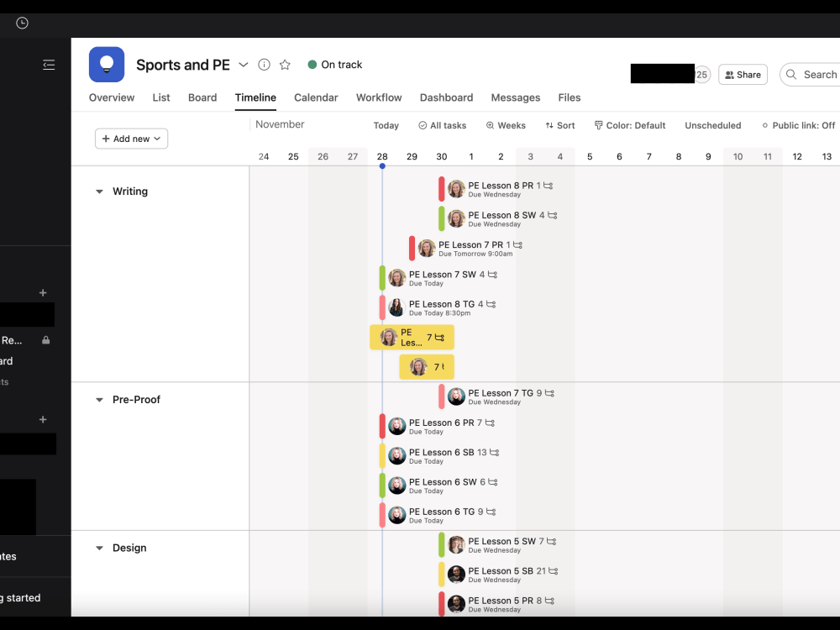Screen dimensions: 840x630
Task: Open the Messages tab
Action: pyautogui.click(x=515, y=97)
